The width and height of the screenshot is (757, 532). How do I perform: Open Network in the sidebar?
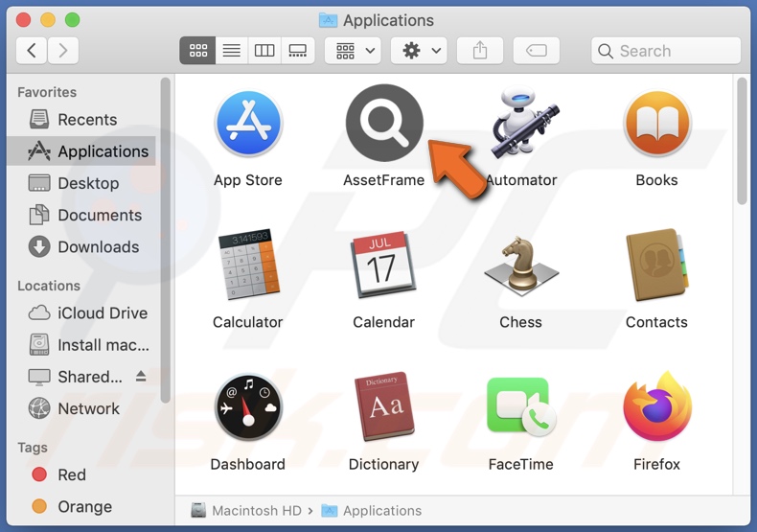coord(81,408)
